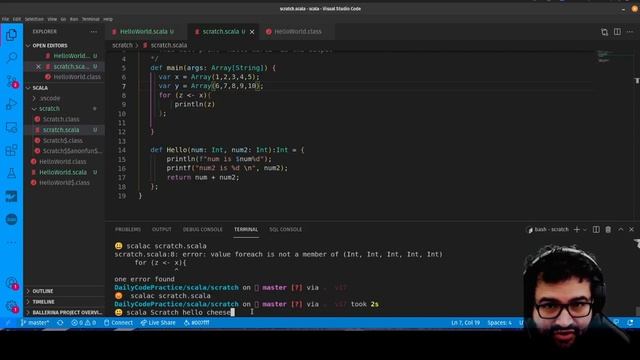Open editor more actions ellipsis
640x360 pixels.
(630, 32)
